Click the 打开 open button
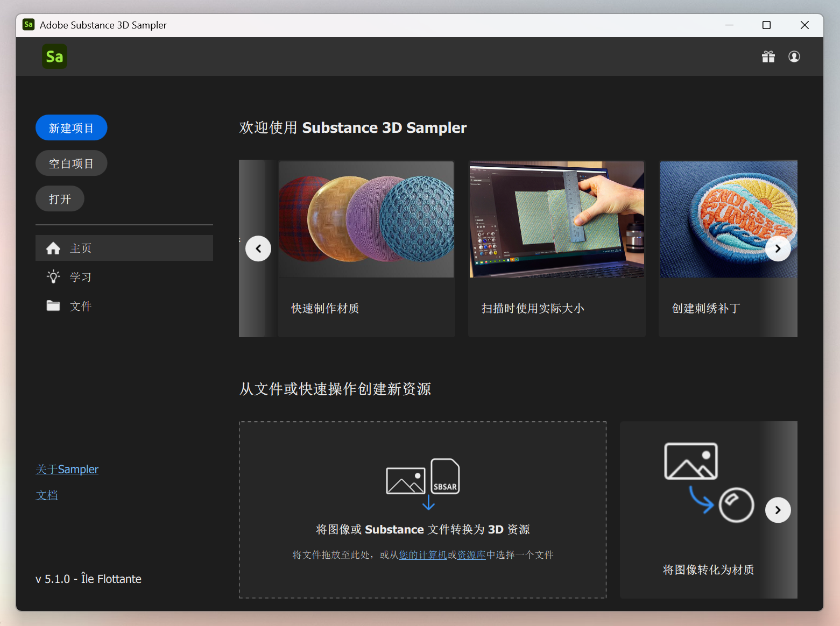Screen dimensions: 840x626 (60, 199)
